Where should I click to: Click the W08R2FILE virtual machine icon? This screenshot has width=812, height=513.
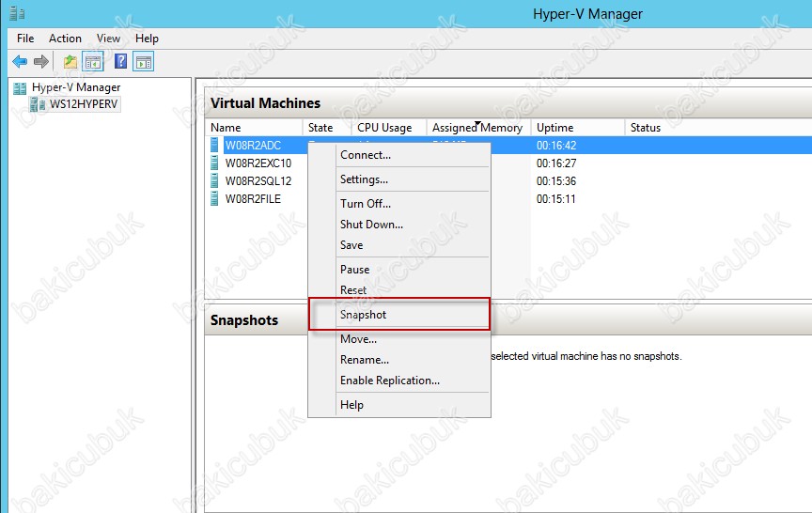pyautogui.click(x=214, y=199)
